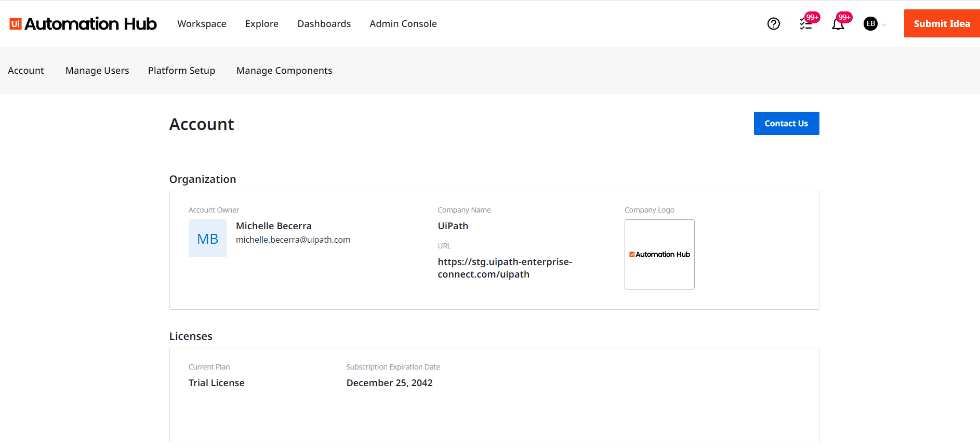Screen dimensions: 980x448
Task: Switch to the Account tab
Action: coord(26,71)
